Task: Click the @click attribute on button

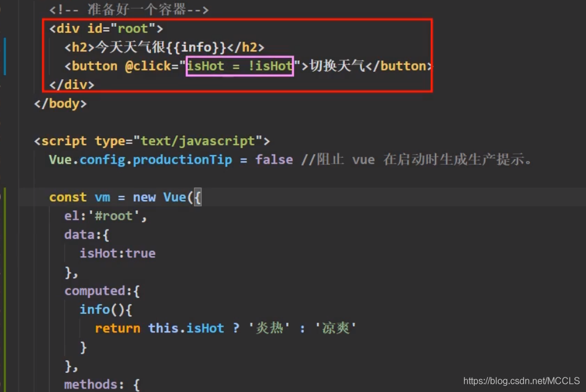Action: pos(148,66)
